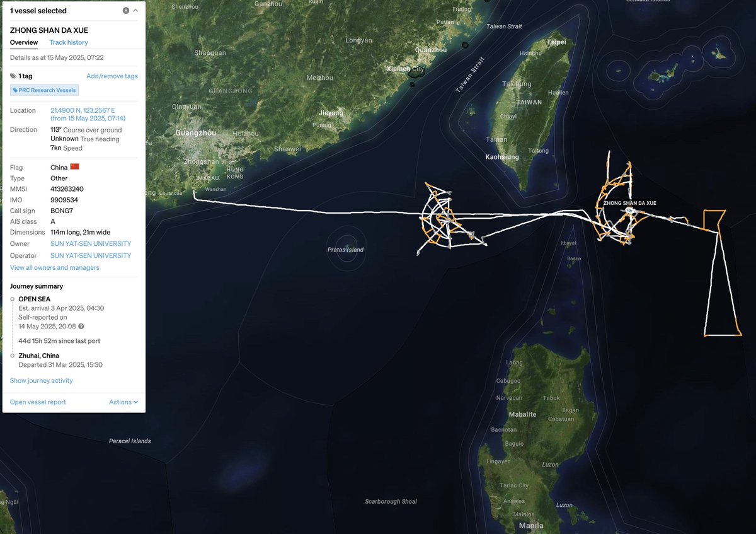The width and height of the screenshot is (756, 534).
Task: Click the Manila city label
Action: click(531, 526)
